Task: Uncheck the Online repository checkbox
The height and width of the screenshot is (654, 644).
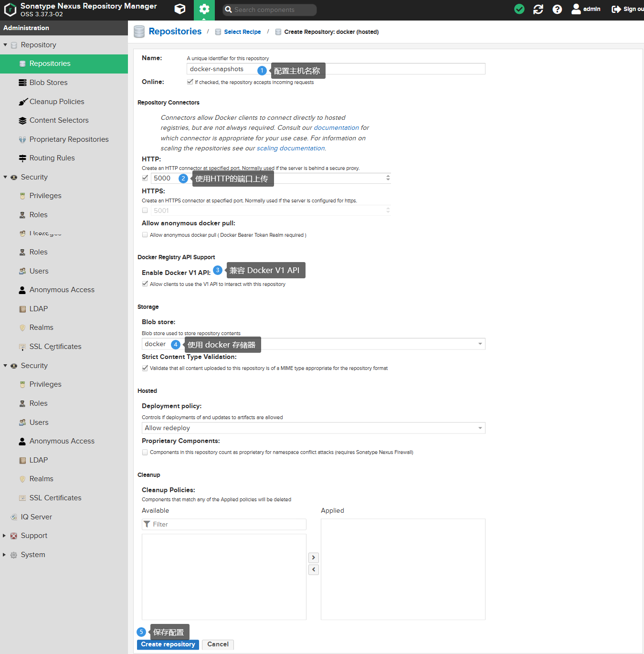Action: point(190,82)
